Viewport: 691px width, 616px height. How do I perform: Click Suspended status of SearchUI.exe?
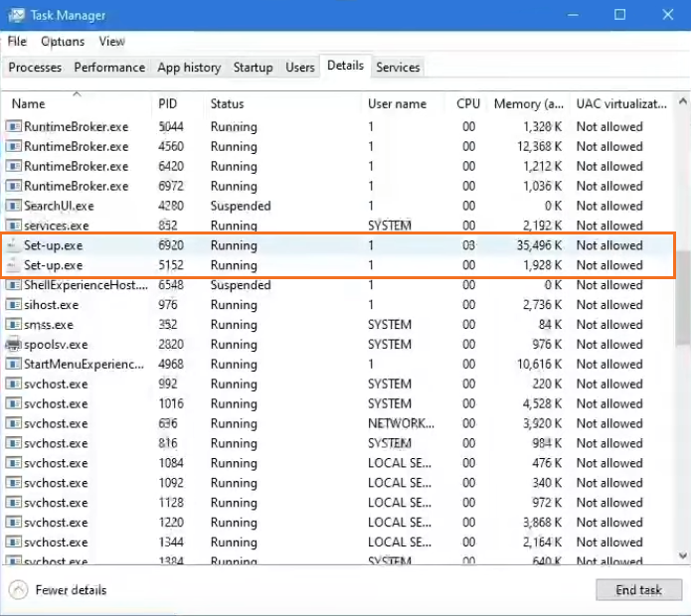(241, 206)
